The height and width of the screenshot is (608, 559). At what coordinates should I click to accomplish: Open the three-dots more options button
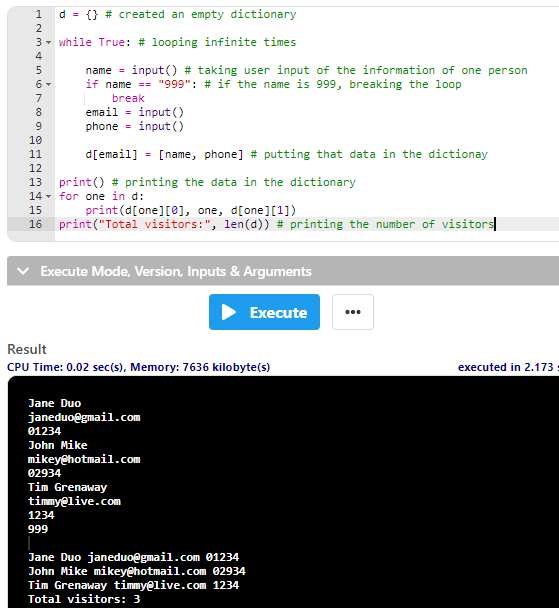353,312
